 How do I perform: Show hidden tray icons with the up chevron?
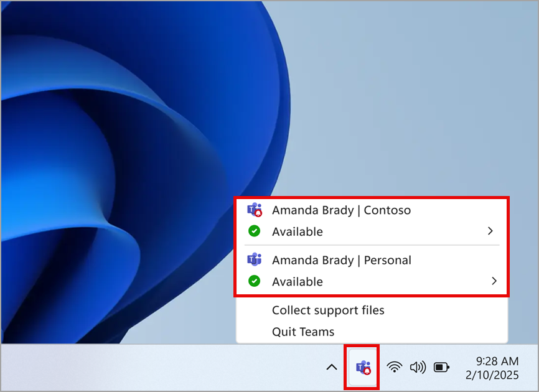tap(332, 367)
